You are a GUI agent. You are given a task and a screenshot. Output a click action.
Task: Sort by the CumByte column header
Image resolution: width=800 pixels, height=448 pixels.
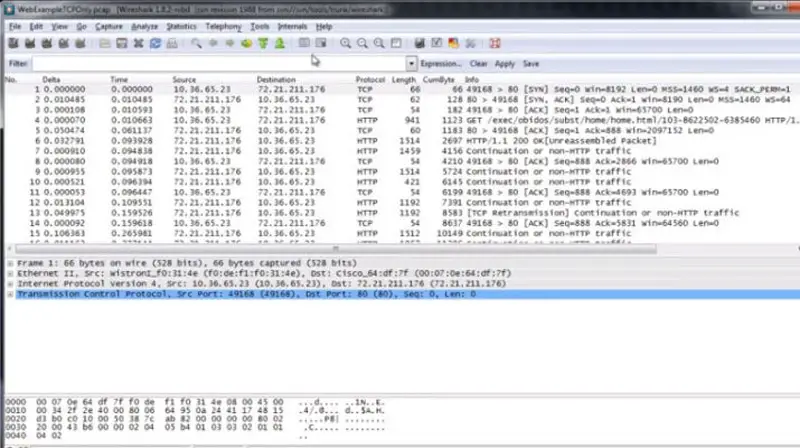click(x=438, y=80)
